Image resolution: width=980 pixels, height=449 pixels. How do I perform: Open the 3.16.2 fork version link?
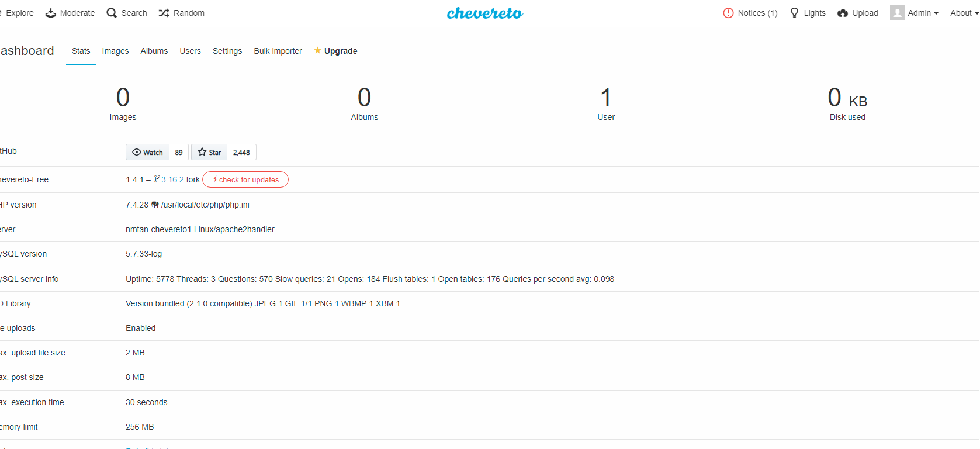point(172,179)
